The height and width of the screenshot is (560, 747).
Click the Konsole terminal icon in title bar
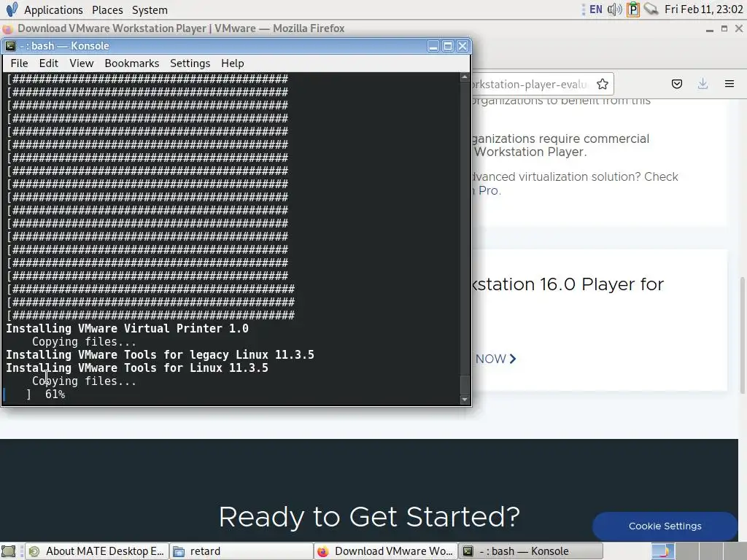[x=10, y=46]
